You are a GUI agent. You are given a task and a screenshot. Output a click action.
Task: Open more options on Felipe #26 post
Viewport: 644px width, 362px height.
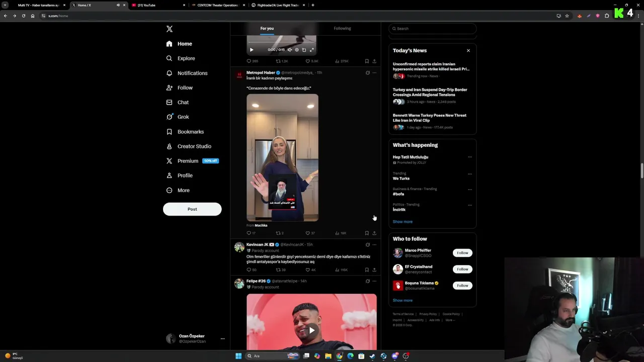pos(374,282)
